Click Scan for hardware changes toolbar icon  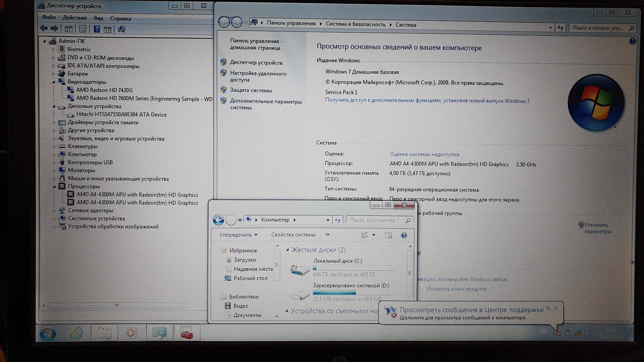click(x=121, y=29)
